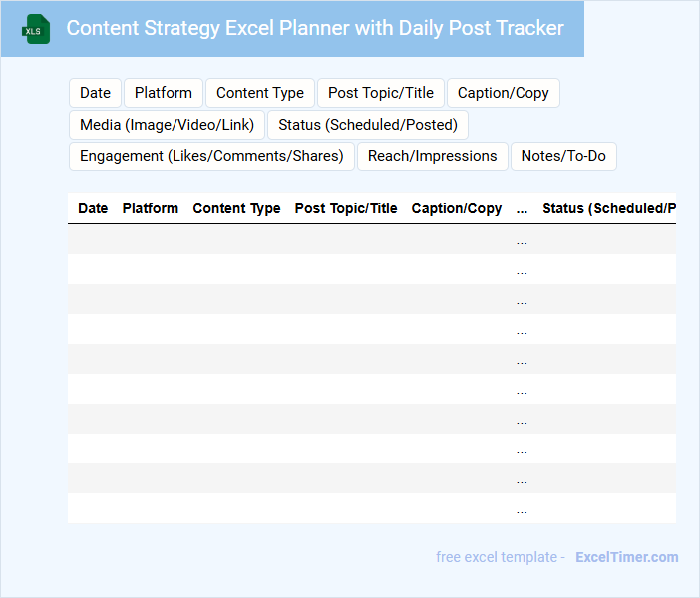The height and width of the screenshot is (598, 700).
Task: Select the Content Type column header
Action: point(236,208)
